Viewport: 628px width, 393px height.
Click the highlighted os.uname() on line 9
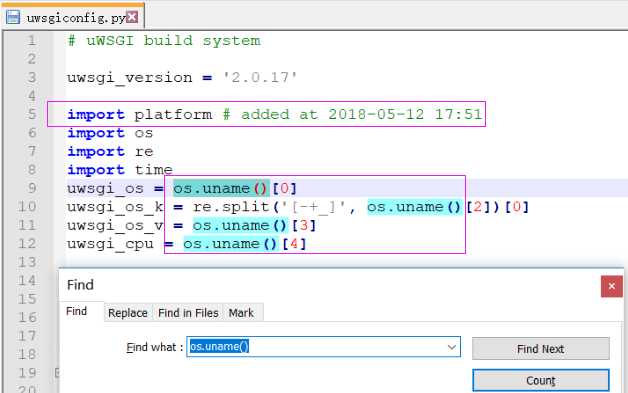(x=221, y=188)
